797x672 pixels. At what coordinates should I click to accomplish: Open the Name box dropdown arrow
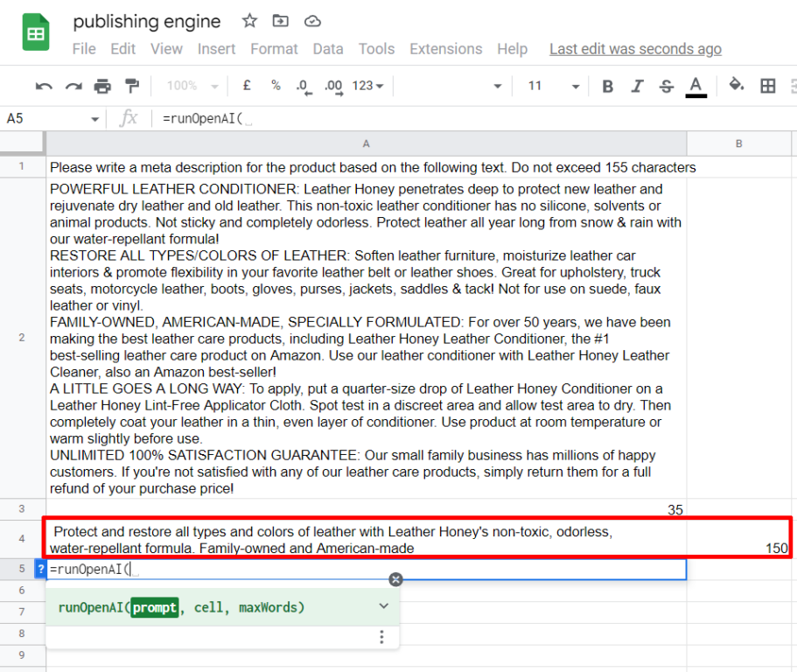click(95, 120)
